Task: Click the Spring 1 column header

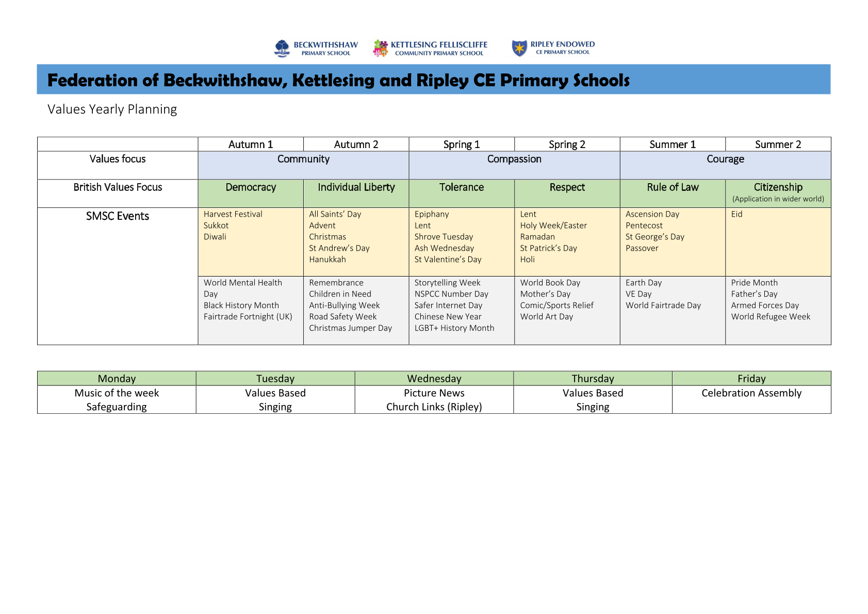Action: click(x=462, y=144)
